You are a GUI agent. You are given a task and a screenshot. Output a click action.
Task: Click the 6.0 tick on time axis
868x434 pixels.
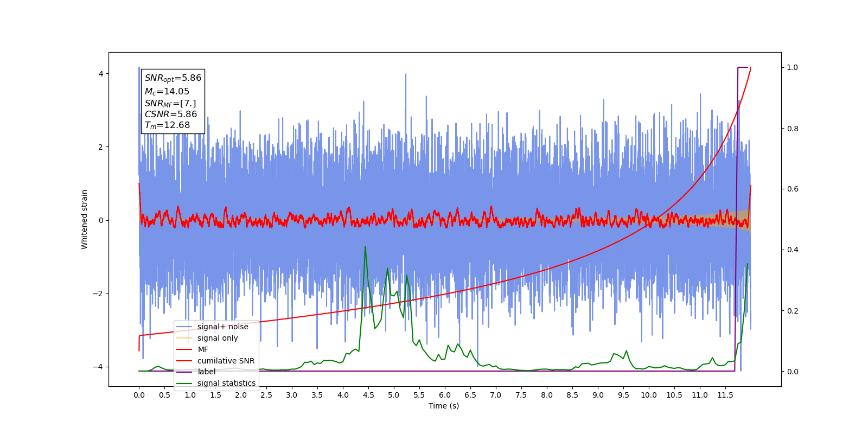(x=445, y=395)
